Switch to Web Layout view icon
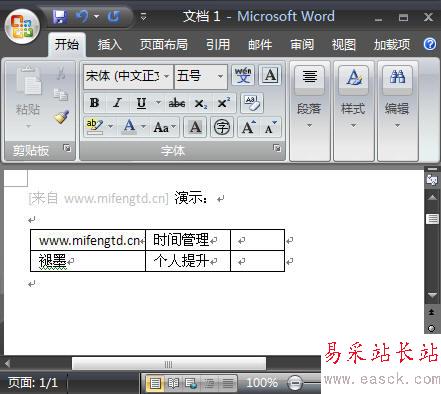The width and height of the screenshot is (441, 394). (x=191, y=383)
